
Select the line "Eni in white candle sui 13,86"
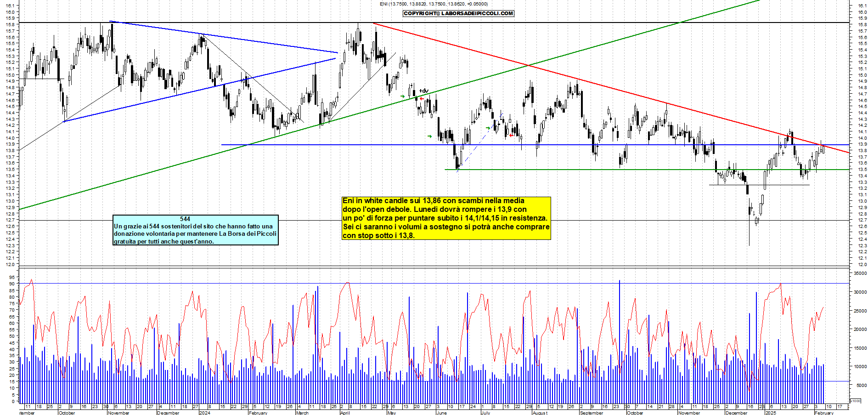[434, 200]
